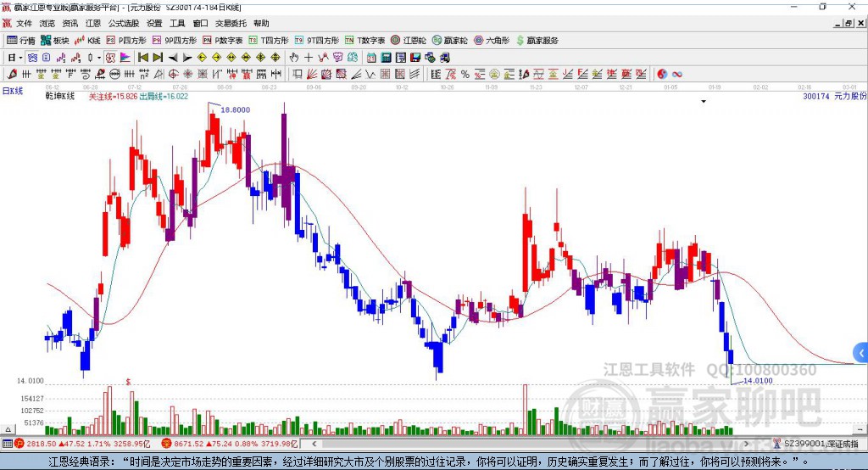Click the 14.0100 low price label near last candle
Screen dimensions: 868x470
pos(758,381)
